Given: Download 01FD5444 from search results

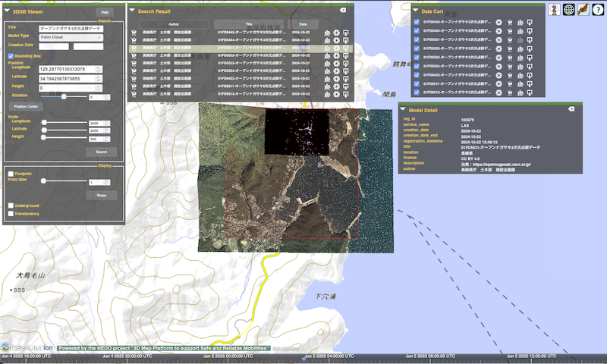Looking at the screenshot, I should click(x=346, y=40).
